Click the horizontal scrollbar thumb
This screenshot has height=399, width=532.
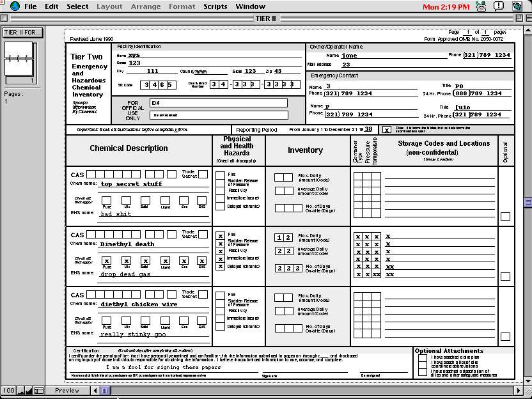pyautogui.click(x=105, y=391)
